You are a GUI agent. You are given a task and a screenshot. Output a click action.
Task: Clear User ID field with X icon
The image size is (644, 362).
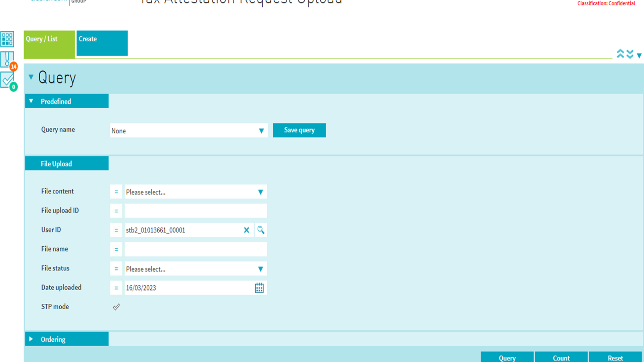(247, 230)
